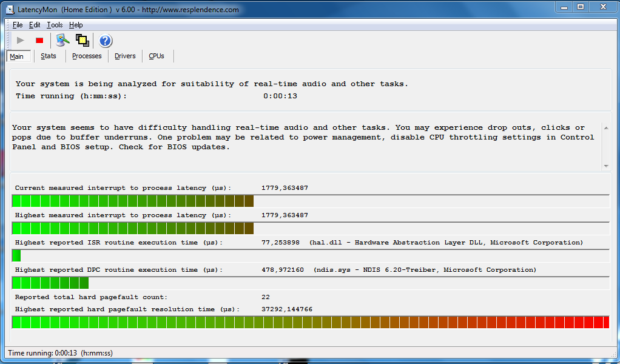Open the system analysis magnifier toolbar icon
Screen dimensions: 620x364
pyautogui.click(x=62, y=40)
